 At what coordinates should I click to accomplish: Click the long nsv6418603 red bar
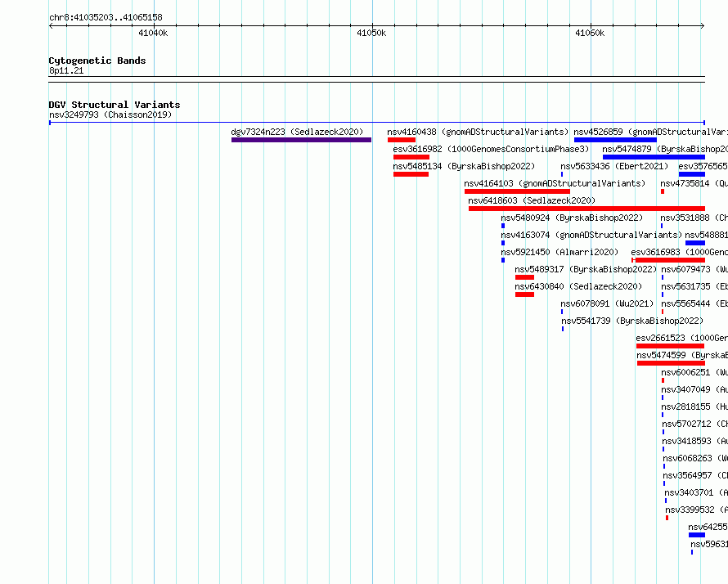[x=586, y=209]
